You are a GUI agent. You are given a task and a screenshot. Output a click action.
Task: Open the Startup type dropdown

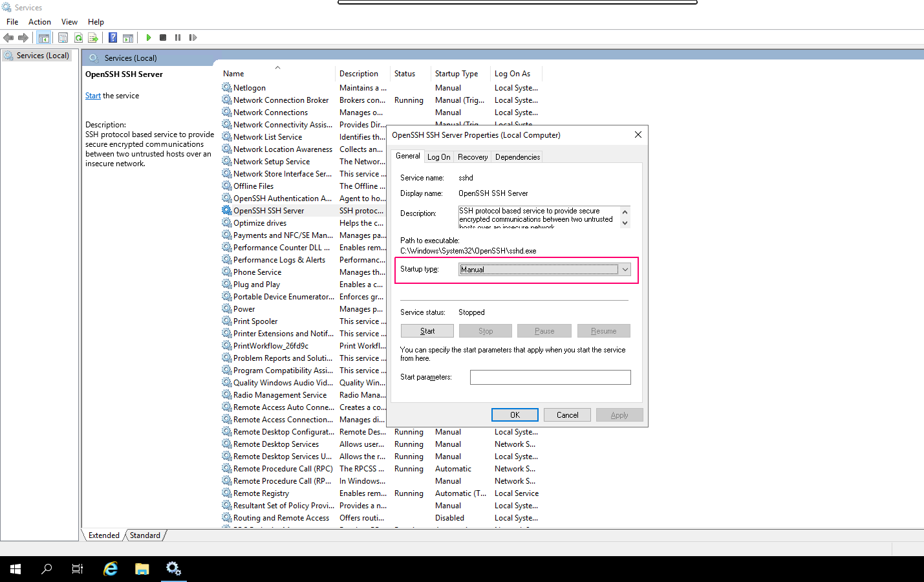[x=544, y=270]
